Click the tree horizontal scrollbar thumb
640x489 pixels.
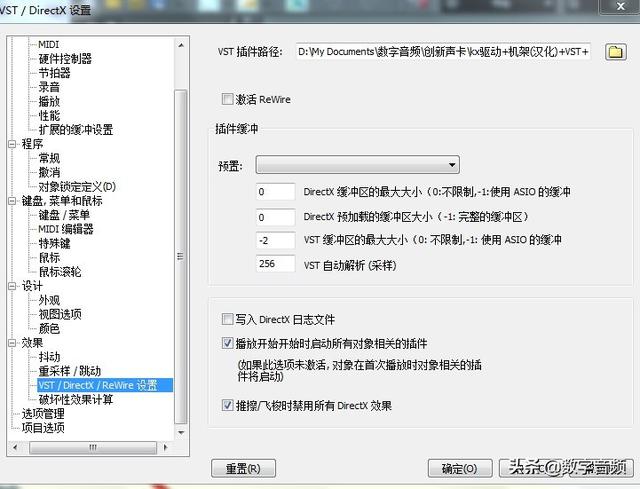(93, 447)
